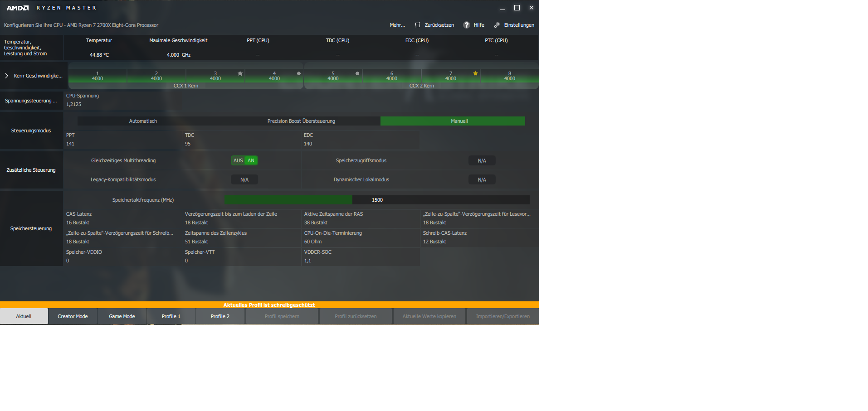868x411 pixels.
Task: Click Dynamischer Lokalmodus N/A field
Action: click(482, 180)
